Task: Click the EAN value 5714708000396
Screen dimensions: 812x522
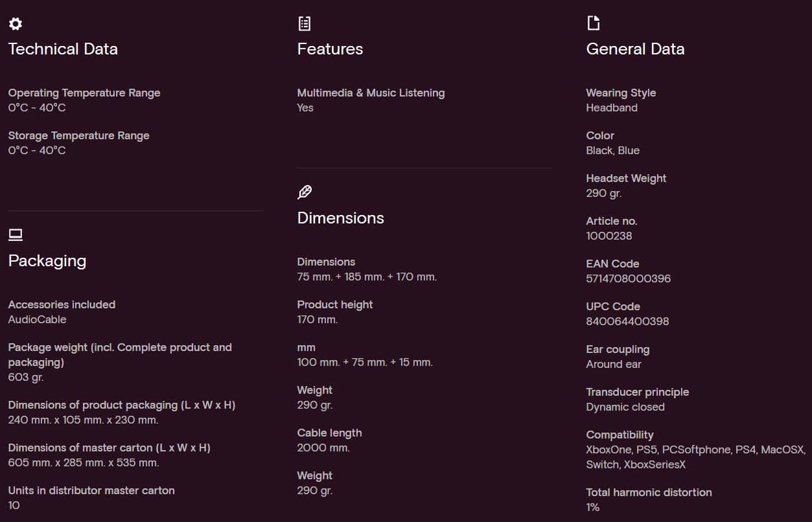Action: click(x=629, y=278)
